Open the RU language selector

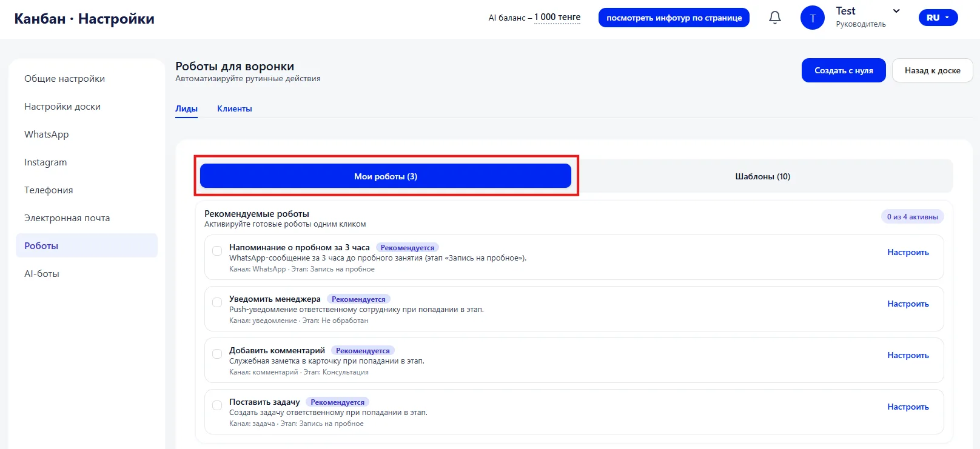(938, 18)
